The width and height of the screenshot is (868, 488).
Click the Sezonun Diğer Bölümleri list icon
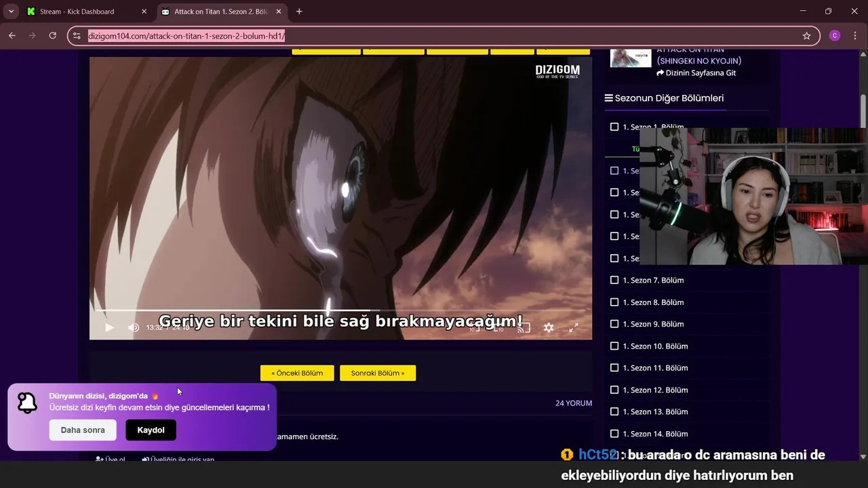[608, 98]
